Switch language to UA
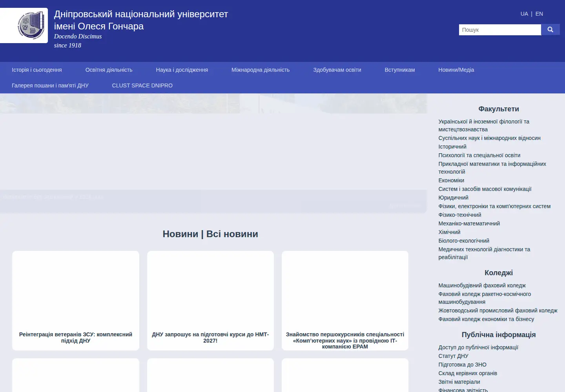This screenshot has height=392, width=565. click(x=524, y=14)
